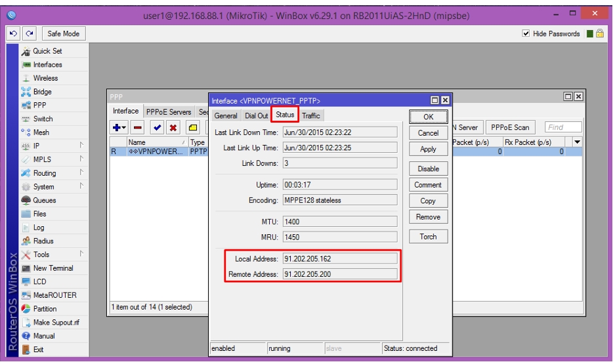Click the Local Address field
The width and height of the screenshot is (615, 364).
(340, 258)
